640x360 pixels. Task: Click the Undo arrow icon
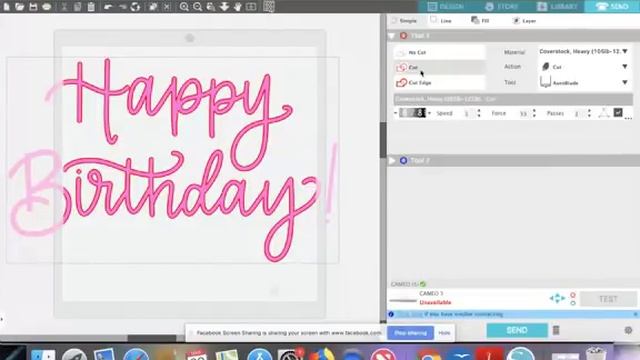click(x=108, y=7)
